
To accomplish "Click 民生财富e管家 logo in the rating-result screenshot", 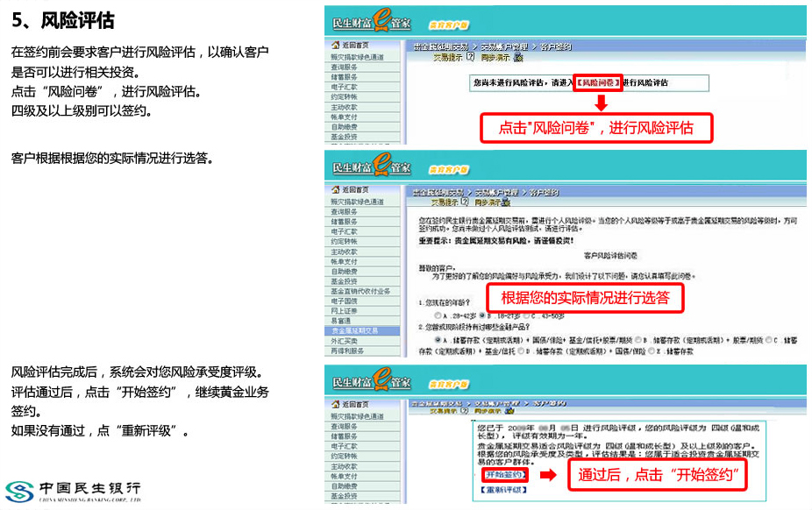I will (371, 380).
